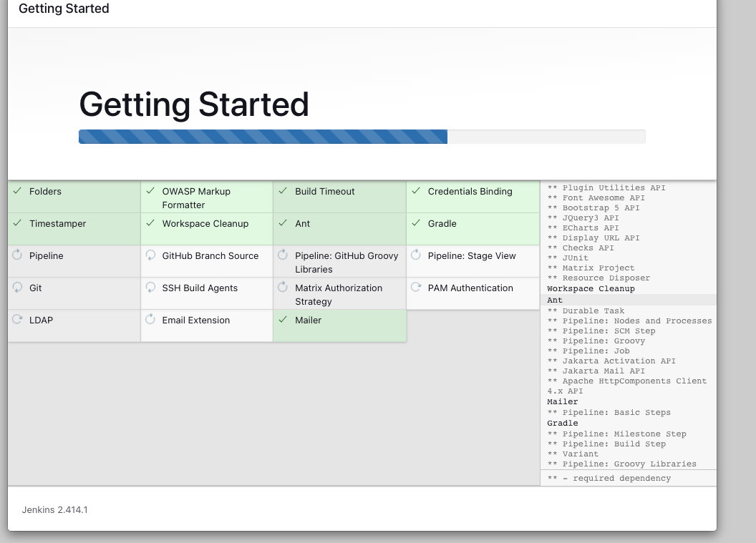Select the checkmark icon beside Mailer
Image resolution: width=756 pixels, height=543 pixels.
tap(283, 320)
